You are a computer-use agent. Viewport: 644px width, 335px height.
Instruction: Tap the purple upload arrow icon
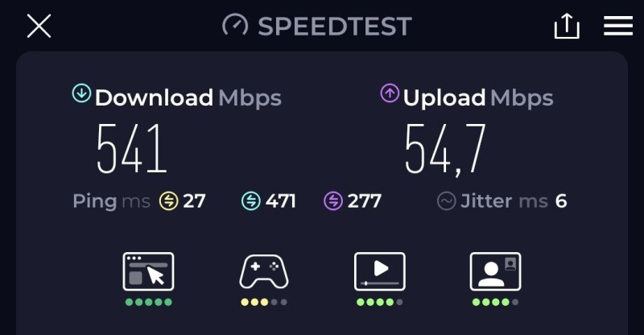click(390, 93)
